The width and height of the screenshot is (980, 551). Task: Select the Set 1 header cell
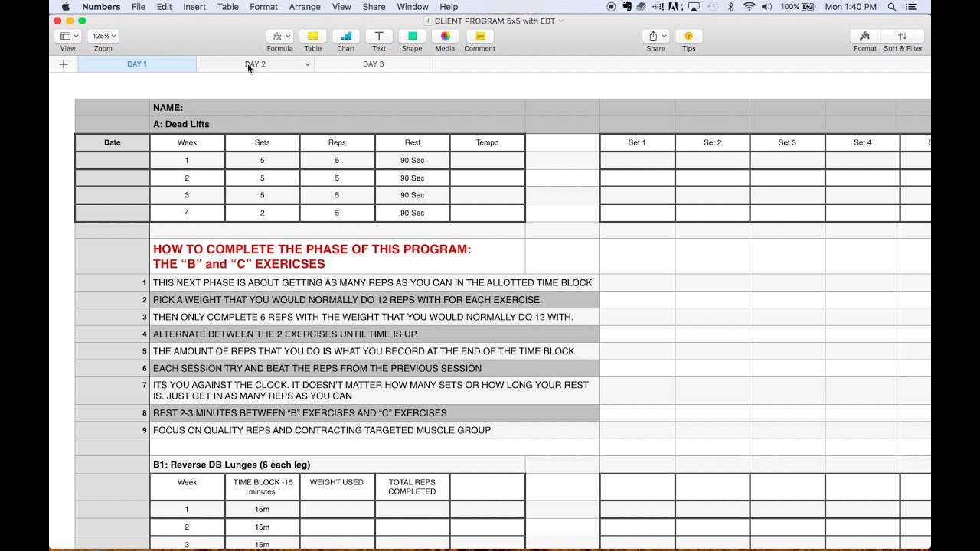[637, 142]
